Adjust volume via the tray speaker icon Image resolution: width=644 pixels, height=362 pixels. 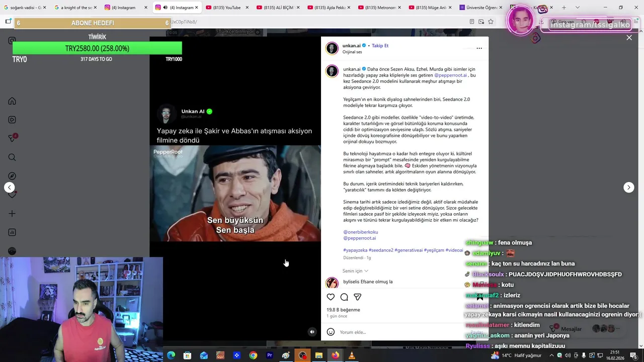(x=568, y=355)
